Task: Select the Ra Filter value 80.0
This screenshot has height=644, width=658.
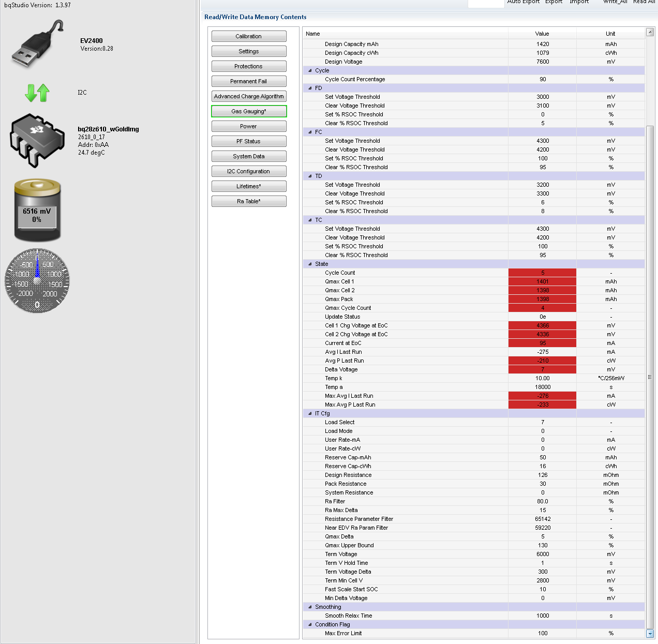Action: [x=542, y=501]
